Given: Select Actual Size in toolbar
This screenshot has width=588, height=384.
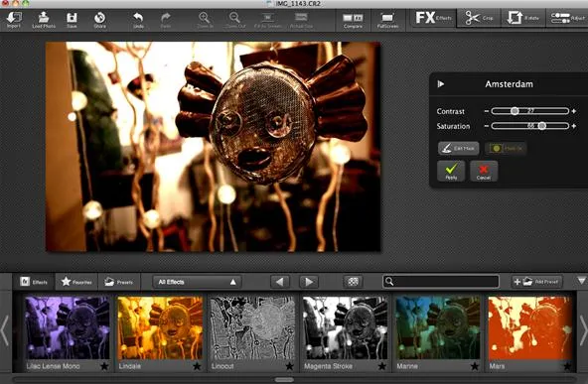Looking at the screenshot, I should 301,20.
